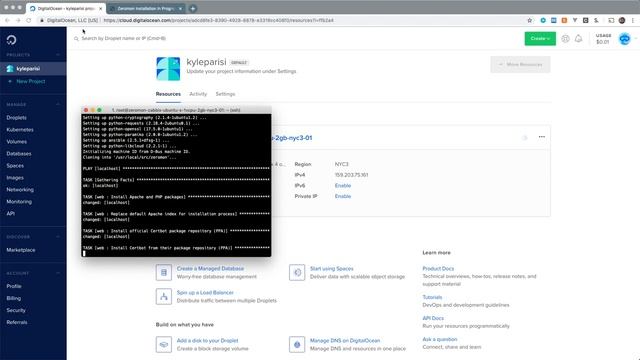Image resolution: width=640 pixels, height=360 pixels.
Task: Click the Ask a question link
Action: pyautogui.click(x=440, y=339)
